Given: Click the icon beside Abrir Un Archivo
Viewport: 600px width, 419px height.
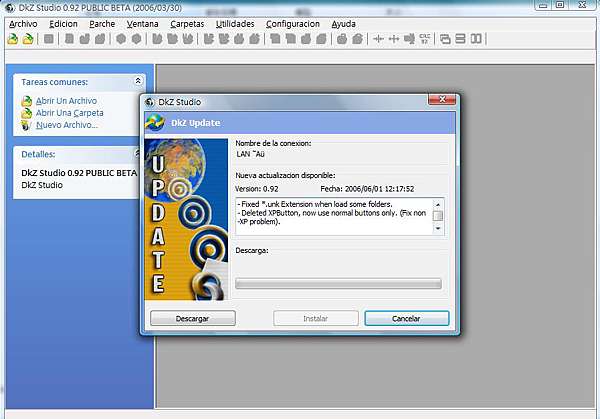Looking at the screenshot, I should 26,101.
